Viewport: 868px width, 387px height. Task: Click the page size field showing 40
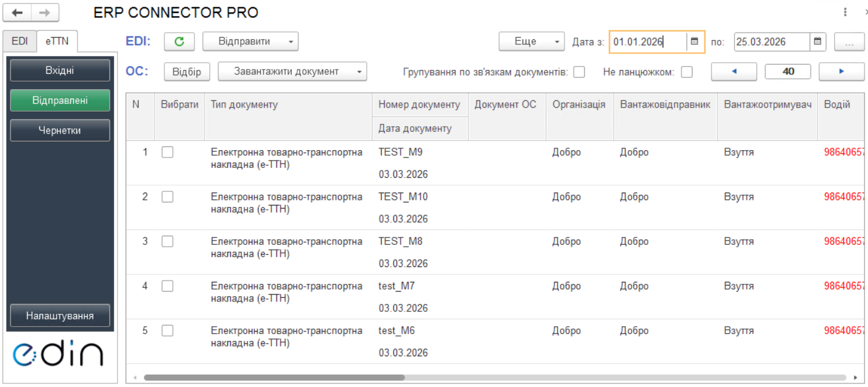coord(788,71)
